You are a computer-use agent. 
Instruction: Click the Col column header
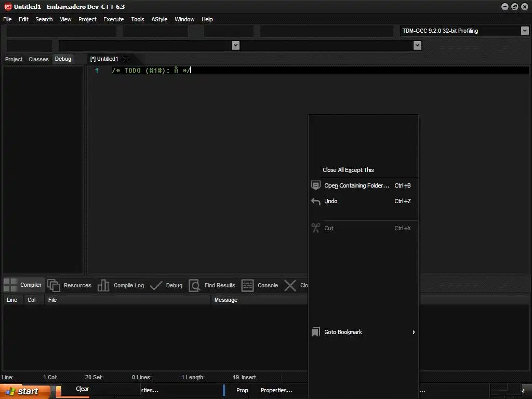click(x=34, y=300)
